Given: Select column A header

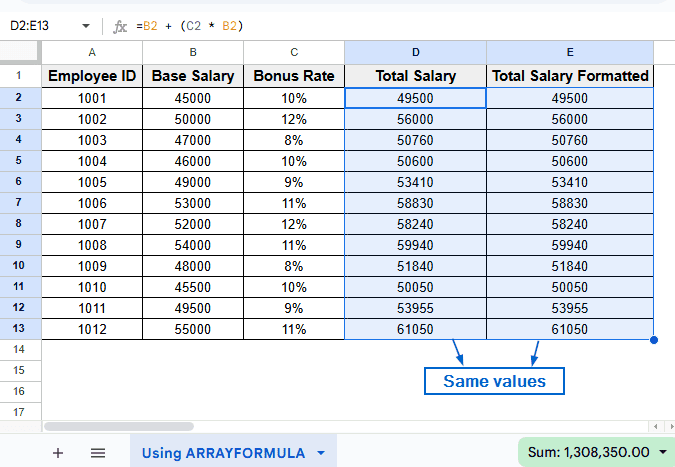Looking at the screenshot, I should pyautogui.click(x=92, y=53).
